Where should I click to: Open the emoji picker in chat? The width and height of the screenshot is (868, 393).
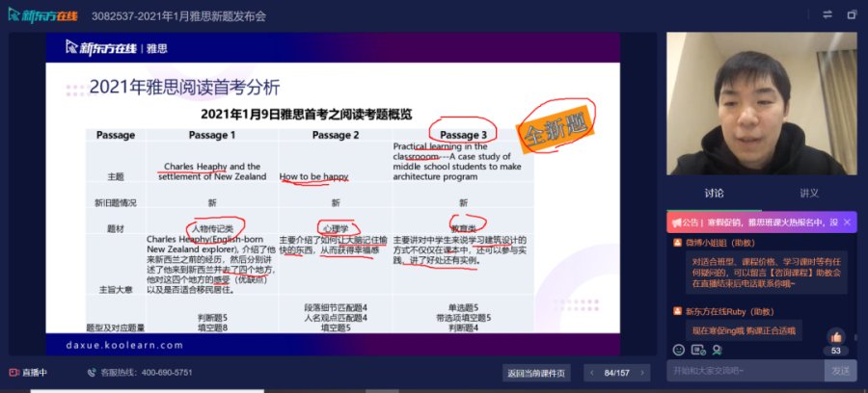[678, 349]
